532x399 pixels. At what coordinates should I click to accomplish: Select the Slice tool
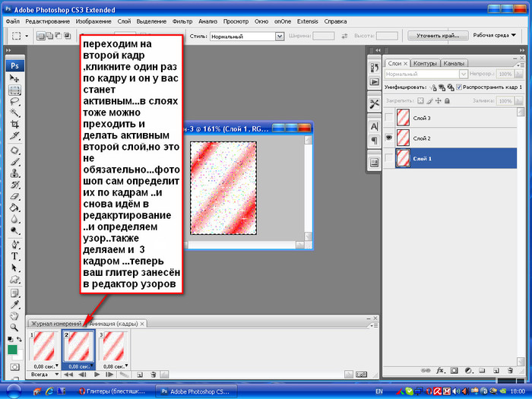[x=14, y=136]
